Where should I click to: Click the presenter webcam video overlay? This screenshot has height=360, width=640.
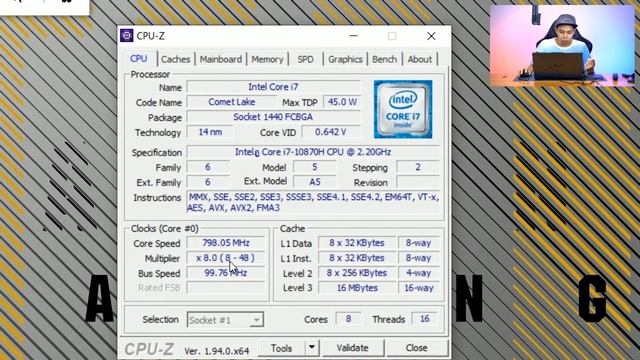562,45
